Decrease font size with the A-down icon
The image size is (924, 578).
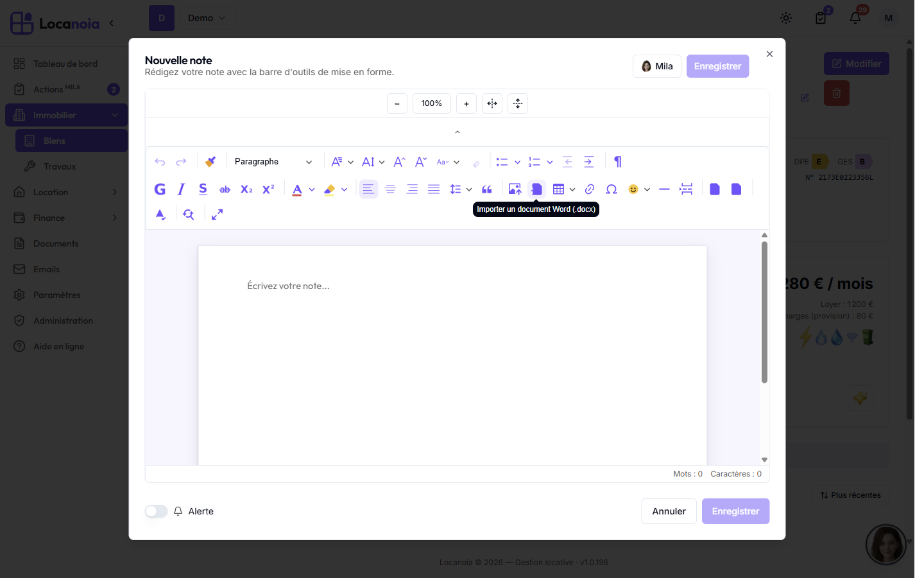point(421,162)
